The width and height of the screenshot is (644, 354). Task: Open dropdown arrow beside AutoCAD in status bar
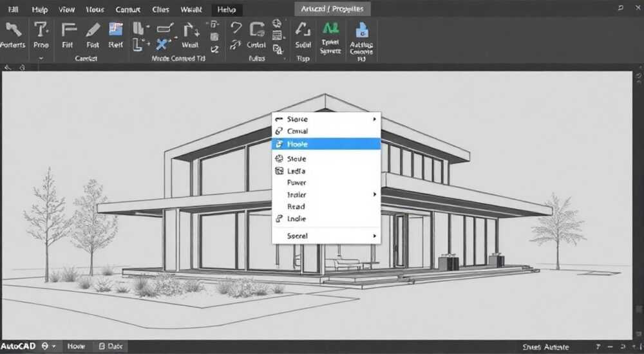pyautogui.click(x=54, y=347)
